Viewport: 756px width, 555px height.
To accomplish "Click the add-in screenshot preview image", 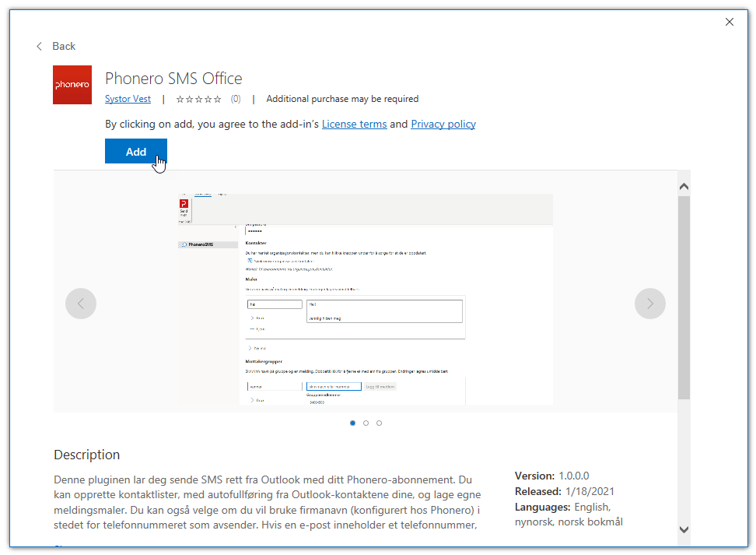I will [x=365, y=299].
